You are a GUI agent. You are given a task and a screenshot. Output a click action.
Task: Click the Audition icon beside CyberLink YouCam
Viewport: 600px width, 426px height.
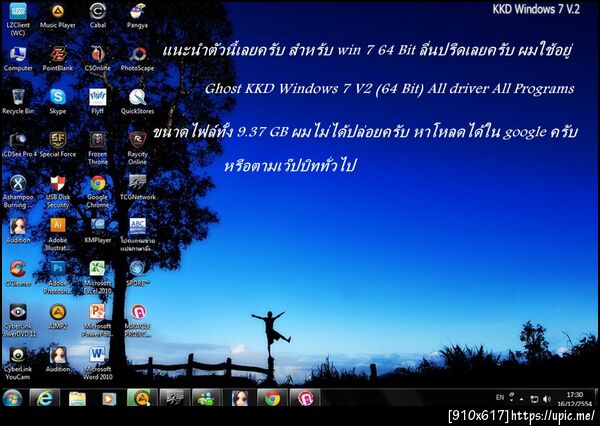pyautogui.click(x=58, y=360)
